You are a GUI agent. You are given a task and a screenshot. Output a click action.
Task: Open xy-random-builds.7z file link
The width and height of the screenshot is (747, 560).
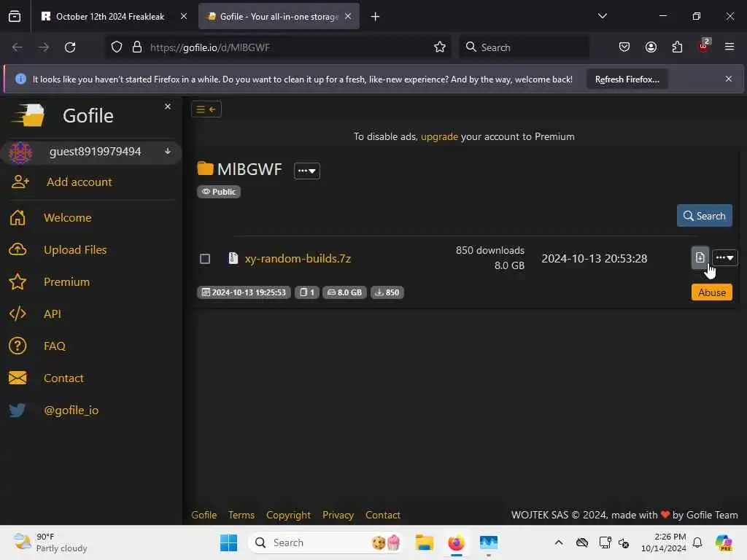[298, 259]
